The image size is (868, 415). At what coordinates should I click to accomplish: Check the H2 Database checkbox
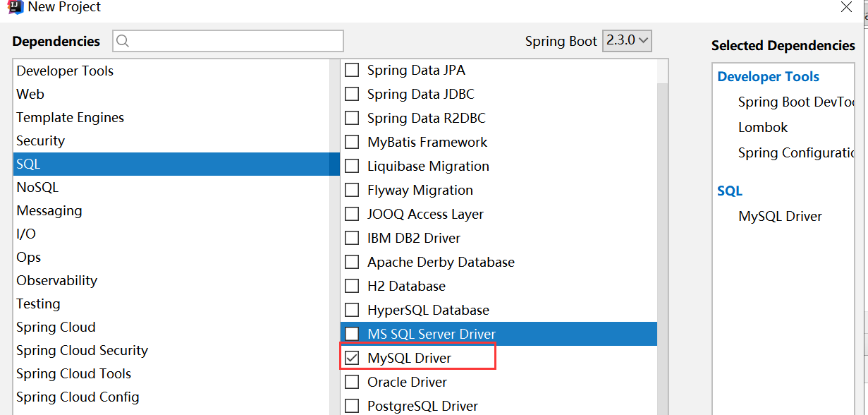(x=351, y=286)
